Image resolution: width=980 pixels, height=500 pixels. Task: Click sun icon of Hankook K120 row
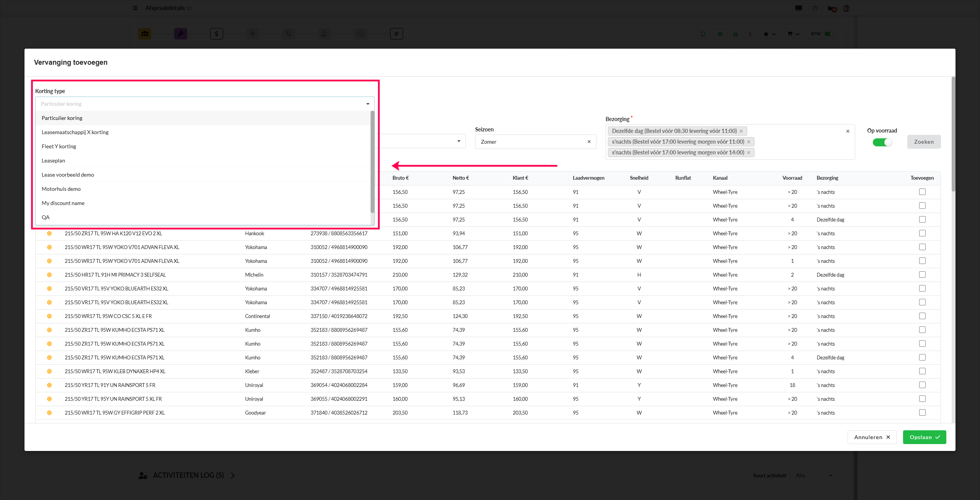point(49,233)
